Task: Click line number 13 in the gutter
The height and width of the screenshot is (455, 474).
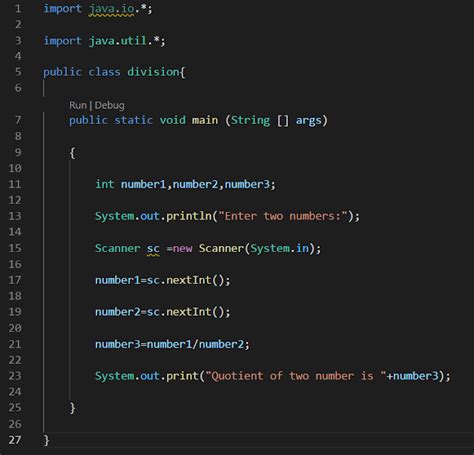Action: [x=15, y=216]
